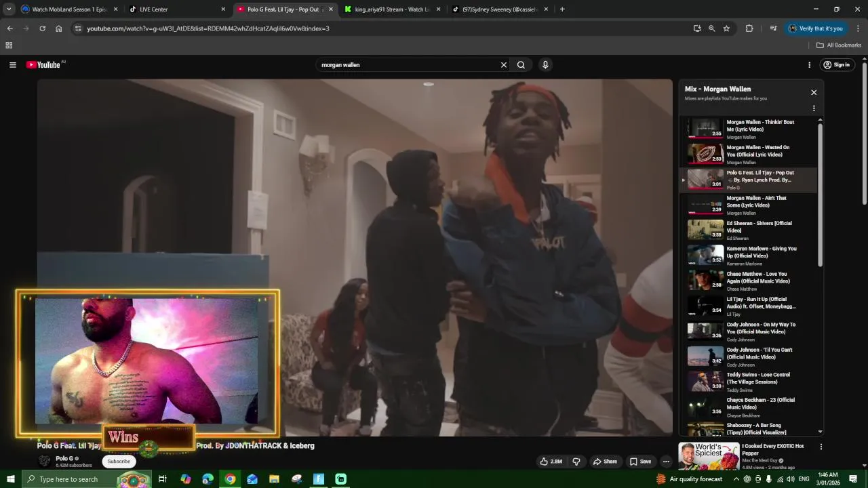Image resolution: width=868 pixels, height=488 pixels.
Task: Open more actions ellipsis beside Save
Action: pyautogui.click(x=666, y=462)
